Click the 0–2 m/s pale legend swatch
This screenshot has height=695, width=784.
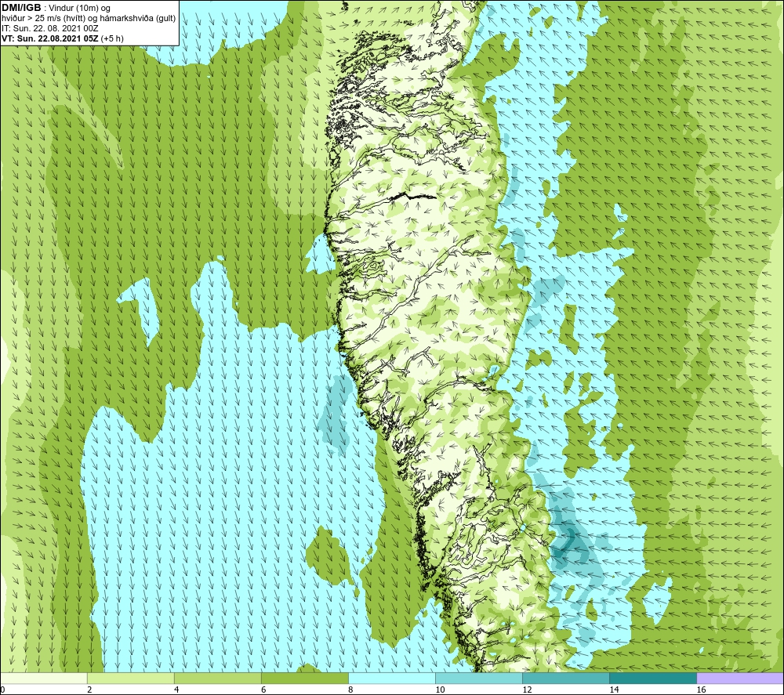[43, 678]
